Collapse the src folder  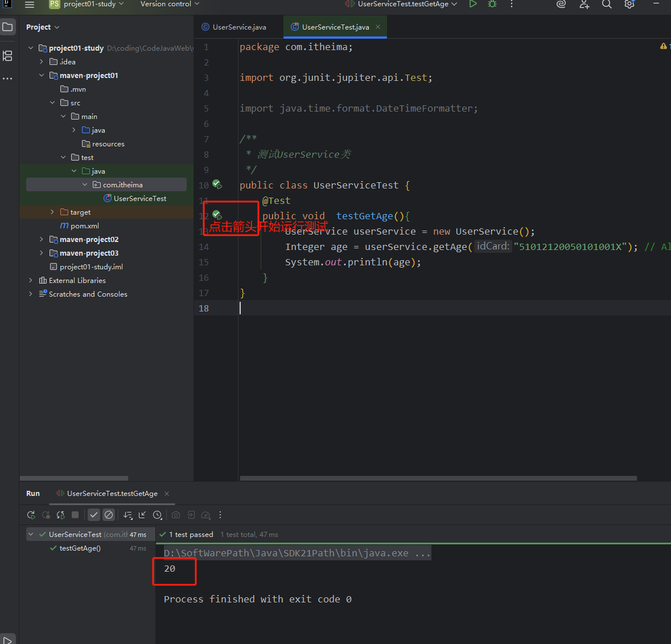(x=52, y=102)
